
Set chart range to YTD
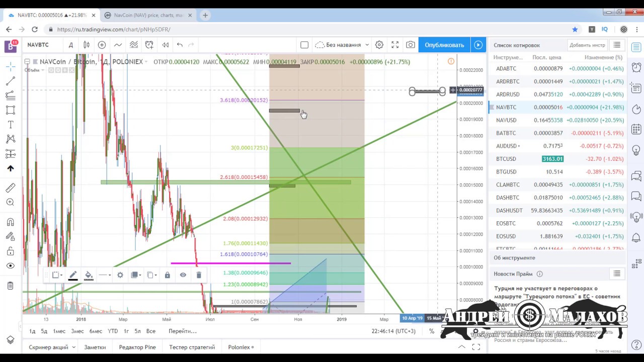113,331
